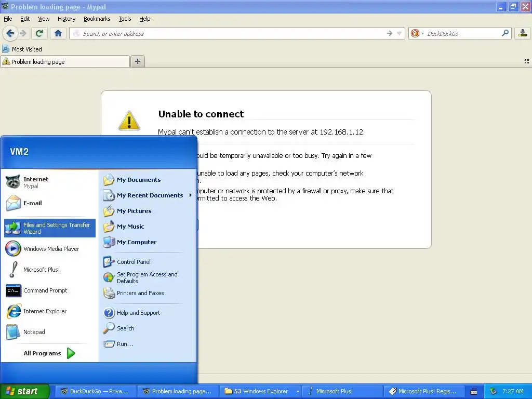532x399 pixels.
Task: Open E-mail from the Start menu
Action: point(50,203)
